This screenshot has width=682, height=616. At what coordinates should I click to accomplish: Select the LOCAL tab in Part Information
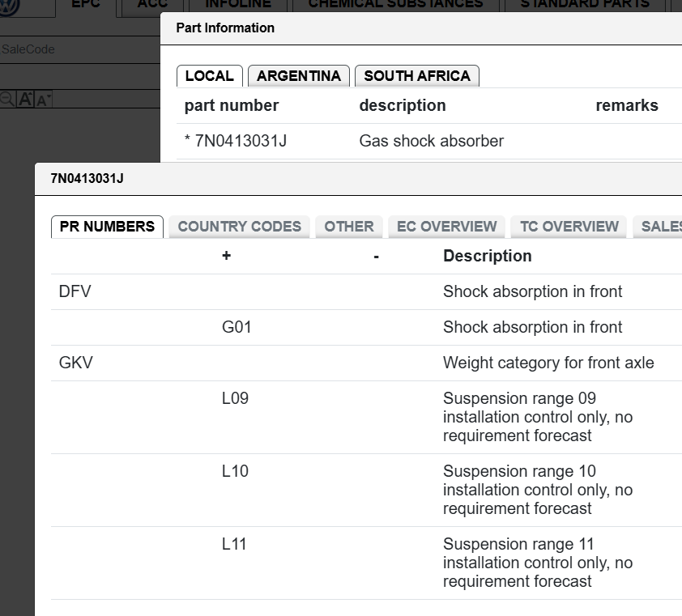210,76
